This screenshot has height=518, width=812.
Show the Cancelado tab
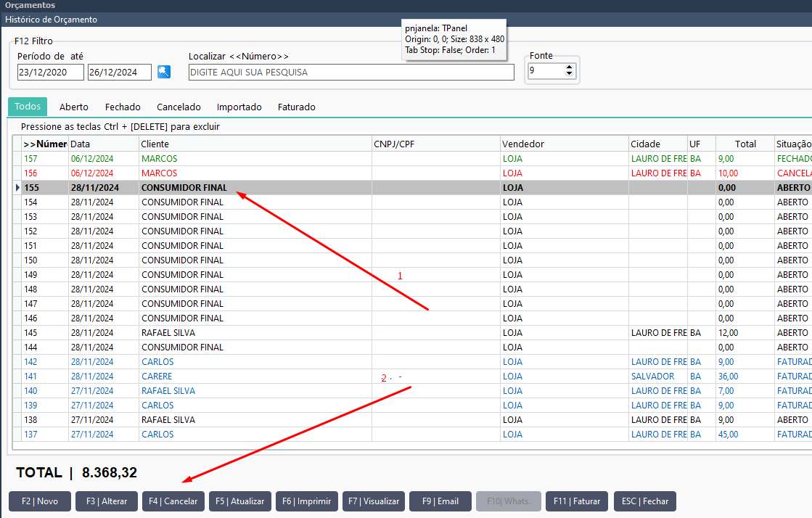pos(179,107)
